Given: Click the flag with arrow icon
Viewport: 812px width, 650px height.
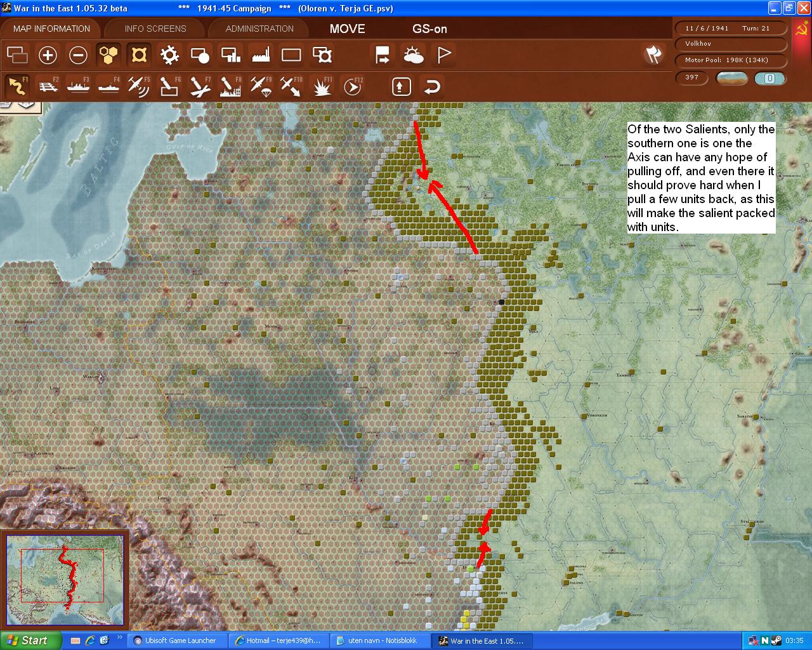Looking at the screenshot, I should tap(383, 55).
